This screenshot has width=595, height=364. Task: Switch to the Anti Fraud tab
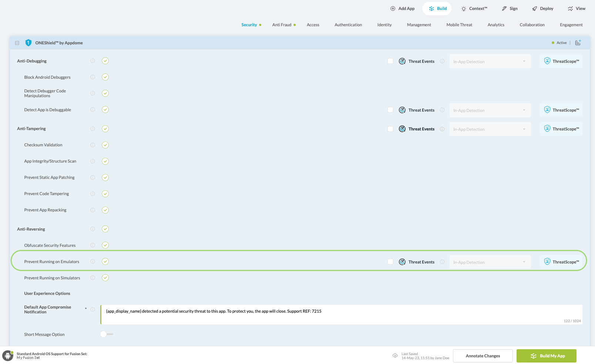[282, 25]
